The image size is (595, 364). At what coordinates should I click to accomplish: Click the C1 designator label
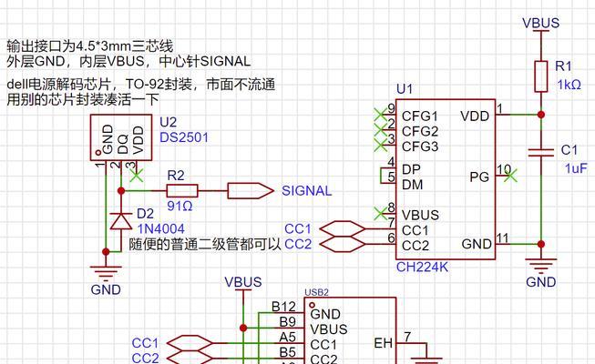click(x=569, y=150)
